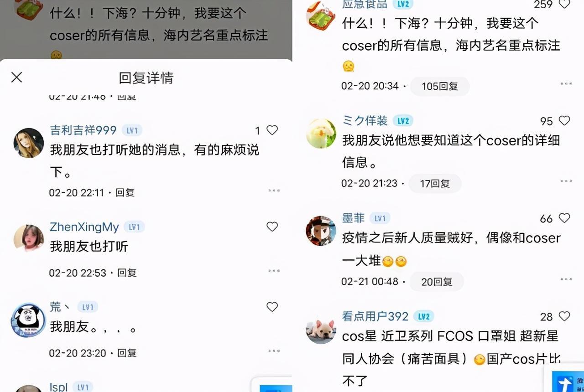
Task: Like 看点用户392's comment with 28 likes
Action: click(564, 316)
